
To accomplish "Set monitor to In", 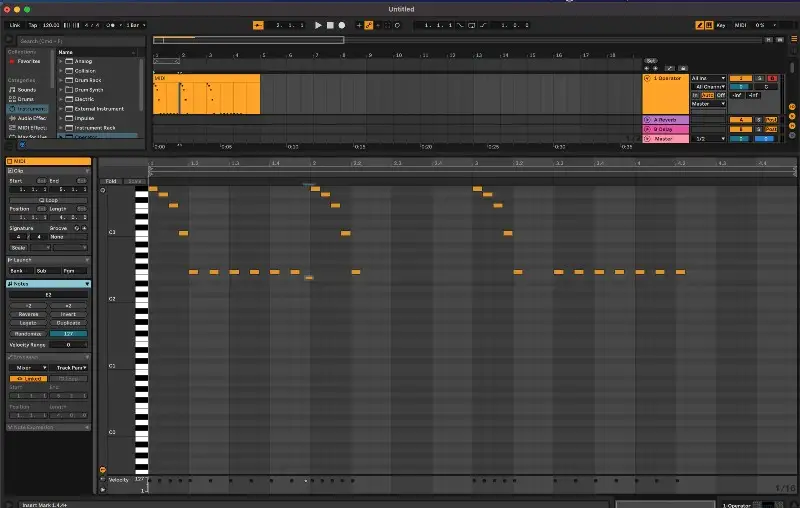I will 695,95.
